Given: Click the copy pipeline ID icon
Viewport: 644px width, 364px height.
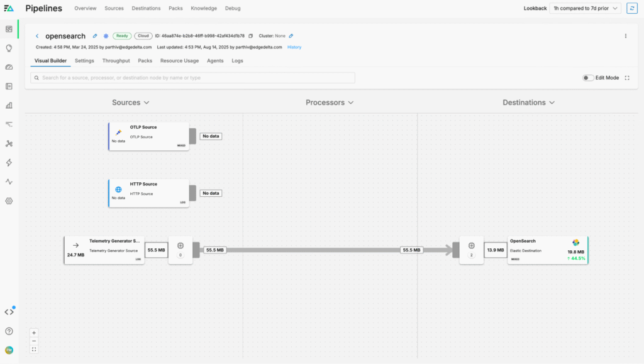Looking at the screenshot, I should [x=250, y=36].
